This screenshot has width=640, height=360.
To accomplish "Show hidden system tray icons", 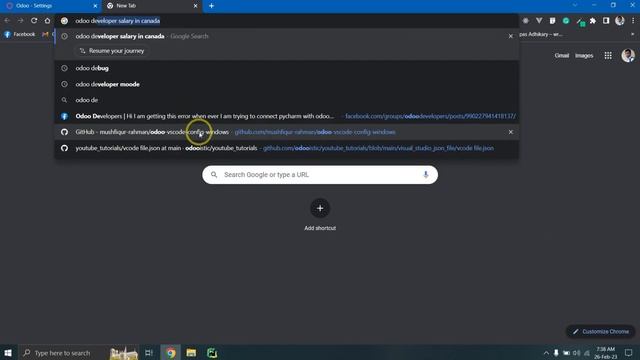I will click(546, 353).
